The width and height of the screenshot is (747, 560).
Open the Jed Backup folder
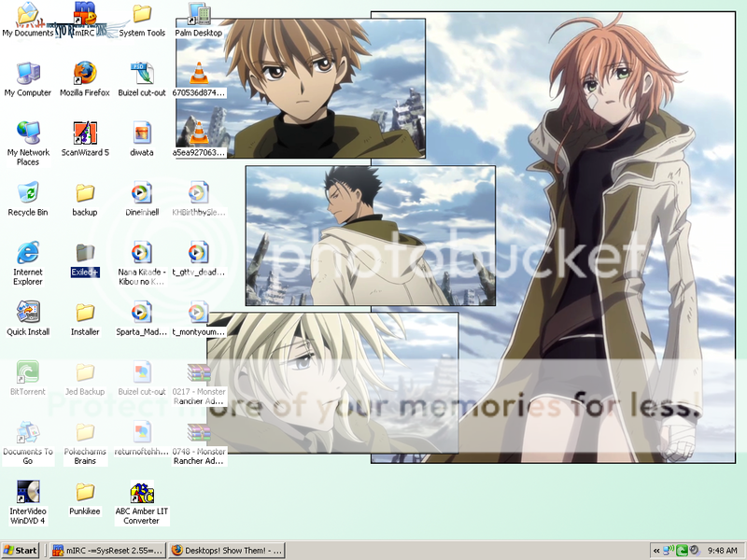pos(85,379)
